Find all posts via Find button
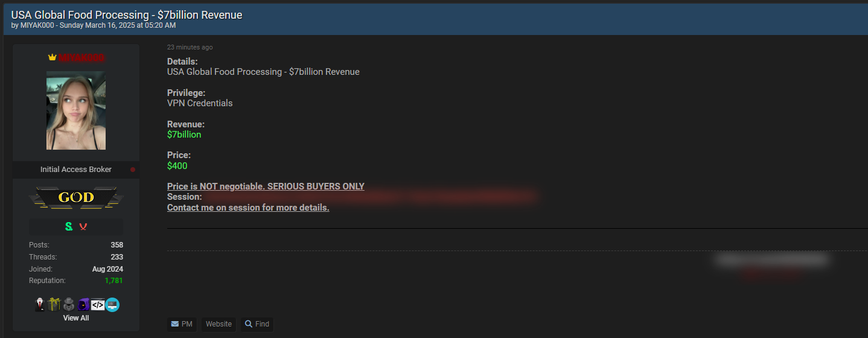 pyautogui.click(x=257, y=324)
